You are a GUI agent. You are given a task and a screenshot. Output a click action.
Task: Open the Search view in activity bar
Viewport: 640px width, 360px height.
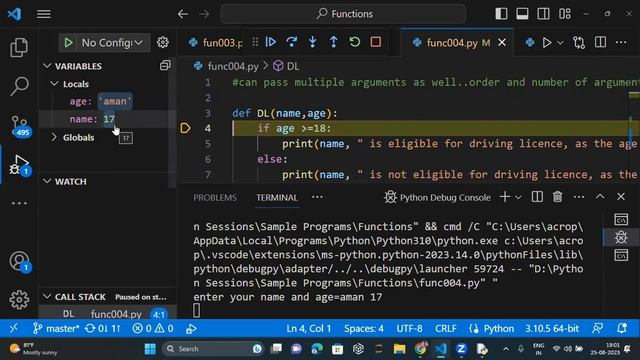point(19,86)
